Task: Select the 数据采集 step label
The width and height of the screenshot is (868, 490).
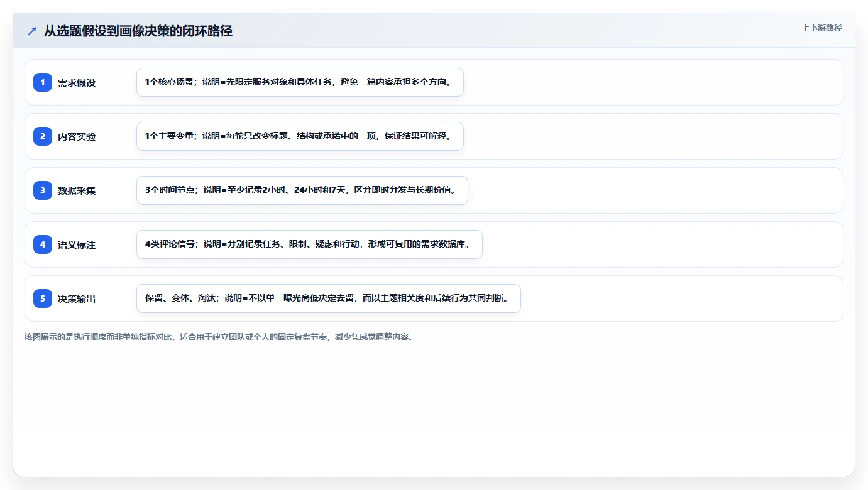Action: coord(77,190)
